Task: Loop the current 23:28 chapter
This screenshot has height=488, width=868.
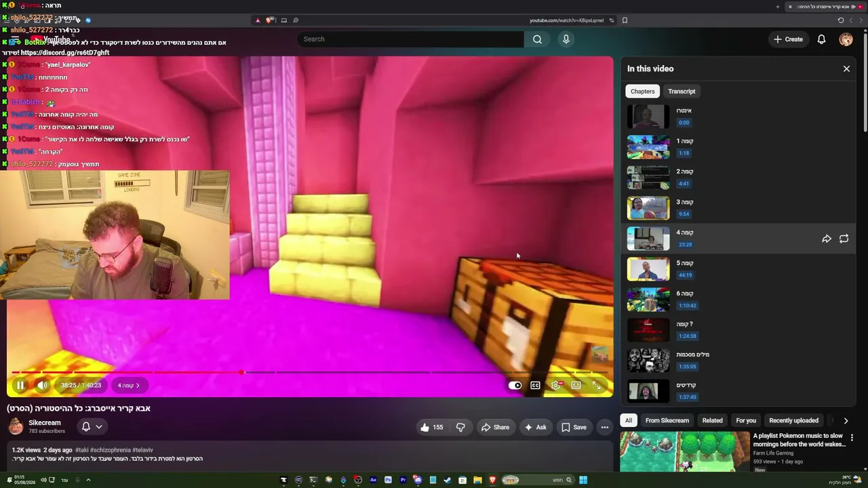Action: point(844,239)
